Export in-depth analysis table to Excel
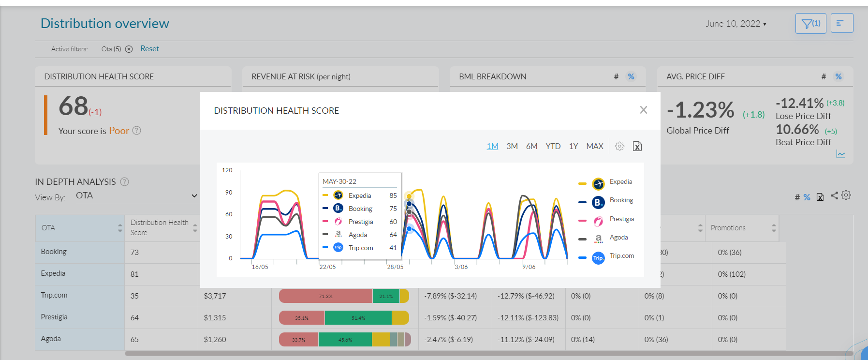The width and height of the screenshot is (868, 360). [820, 197]
